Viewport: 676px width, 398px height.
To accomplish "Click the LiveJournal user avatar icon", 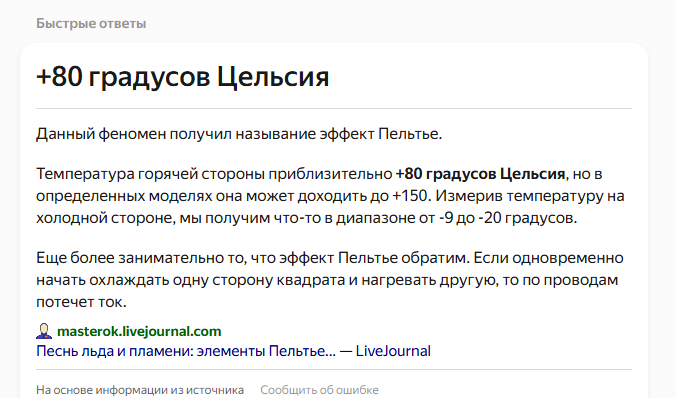I will click(44, 331).
